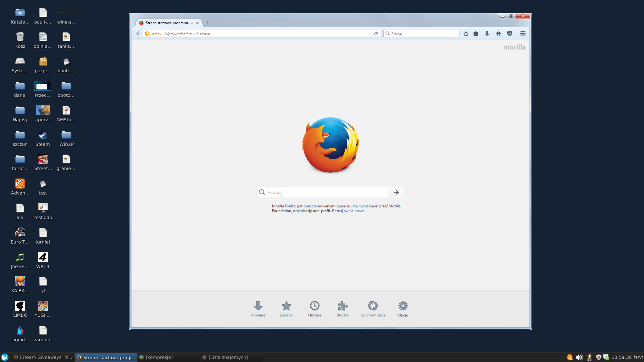The height and width of the screenshot is (362, 644).
Task: Switch to Steam Giveaways taskbar window
Action: click(43, 357)
